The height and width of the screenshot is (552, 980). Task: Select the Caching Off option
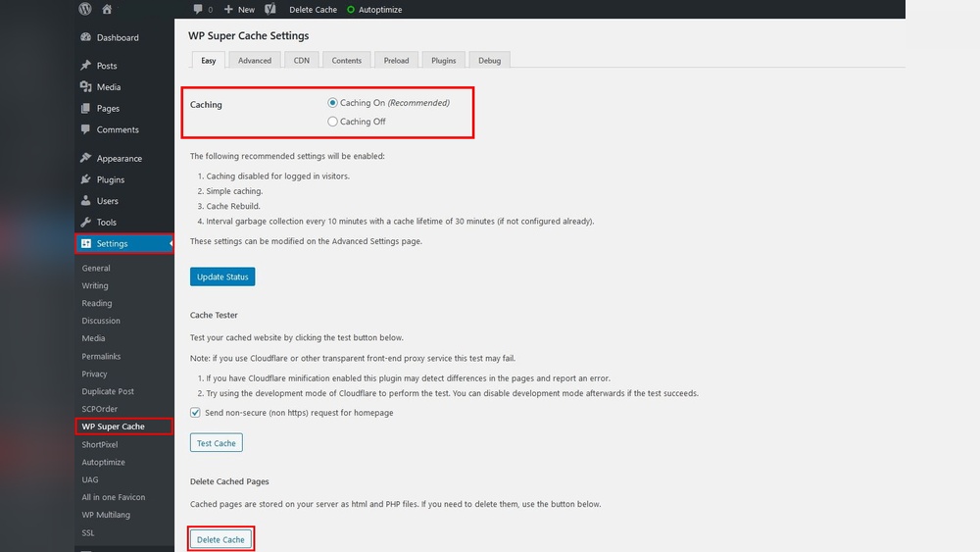pyautogui.click(x=332, y=122)
